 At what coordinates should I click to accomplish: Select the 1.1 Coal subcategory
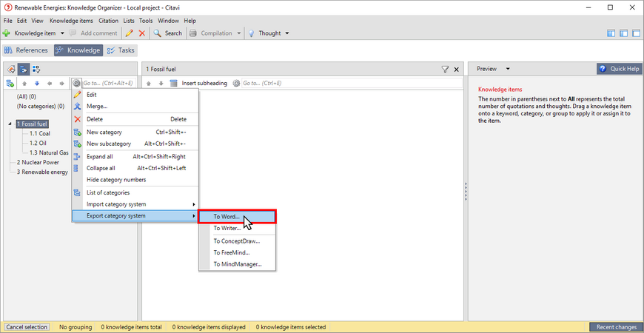click(40, 133)
